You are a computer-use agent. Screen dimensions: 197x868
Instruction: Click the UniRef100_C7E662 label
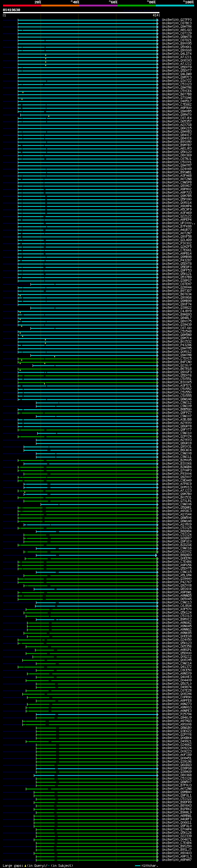coord(177,104)
